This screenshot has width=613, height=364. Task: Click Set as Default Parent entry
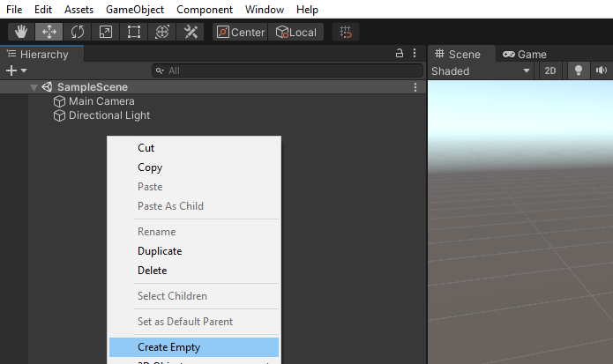click(x=194, y=322)
